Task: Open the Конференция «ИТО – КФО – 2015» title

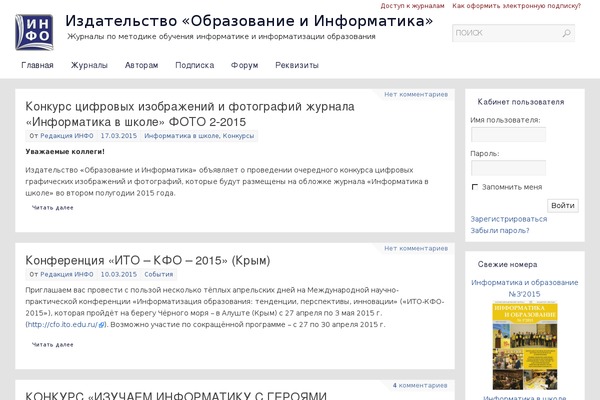Action: (x=148, y=260)
